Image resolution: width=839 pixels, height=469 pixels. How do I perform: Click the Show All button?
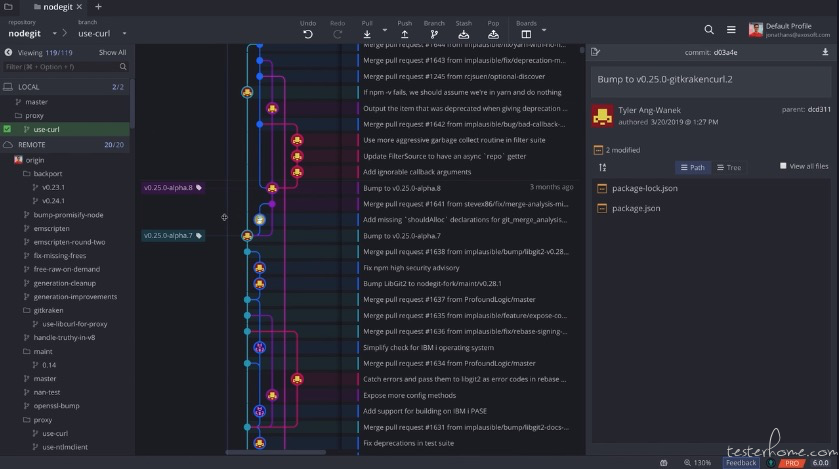tap(112, 52)
